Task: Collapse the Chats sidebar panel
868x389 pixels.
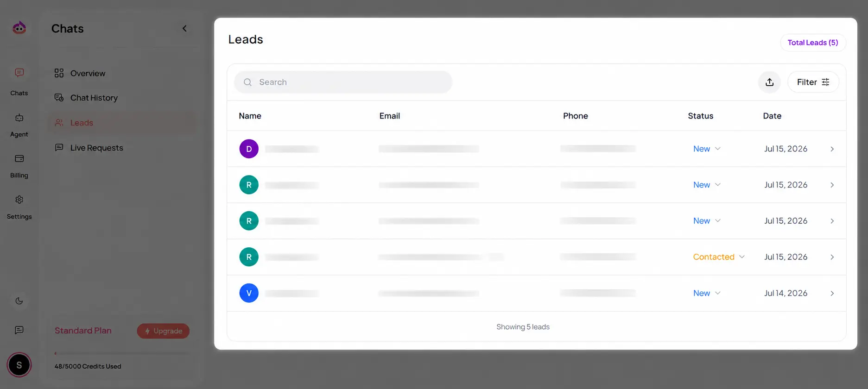Action: pos(184,28)
